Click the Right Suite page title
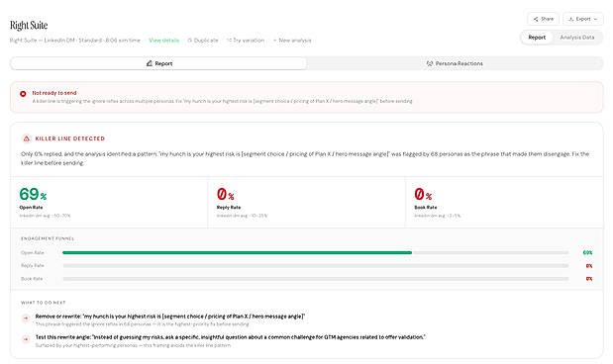Screen dimensions: 613x364 click(x=29, y=26)
